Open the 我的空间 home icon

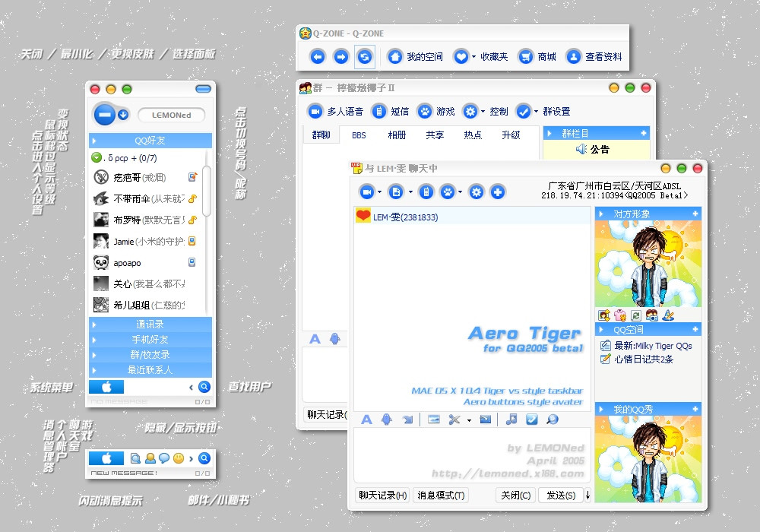click(395, 57)
